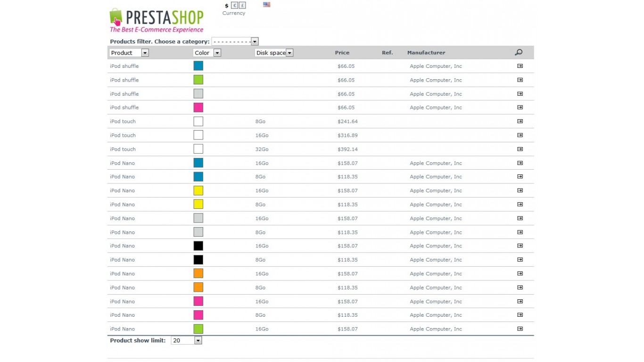Switch currency to pound
The image size is (644, 362).
(x=242, y=6)
